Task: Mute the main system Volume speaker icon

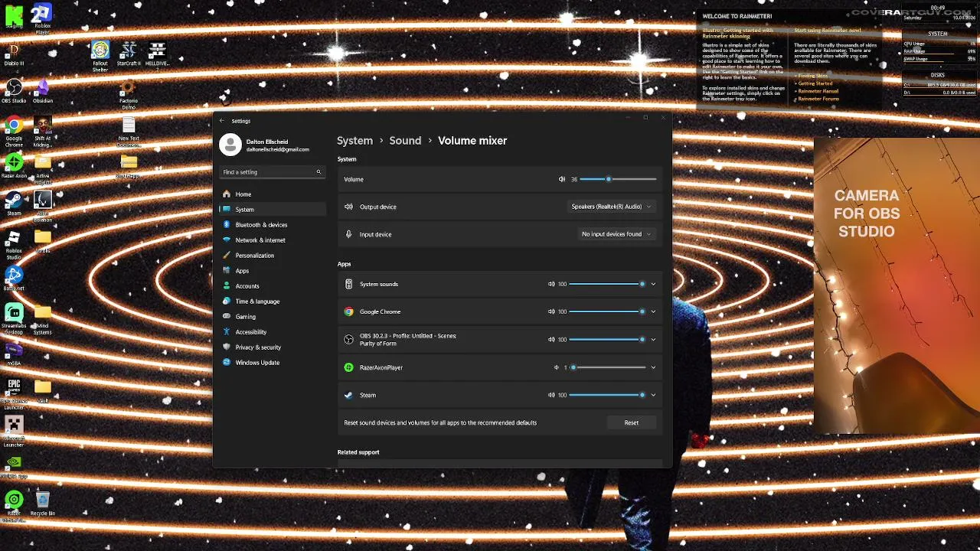Action: [562, 179]
